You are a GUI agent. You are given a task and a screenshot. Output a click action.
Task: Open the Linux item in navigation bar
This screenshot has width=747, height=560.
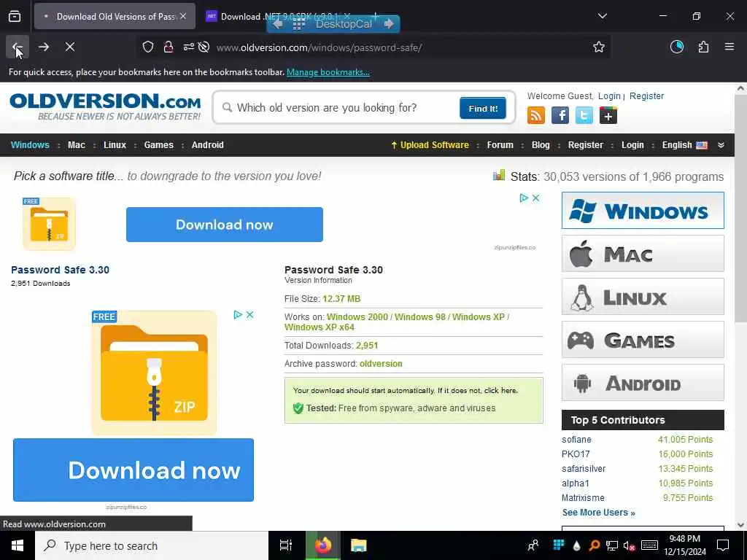(115, 145)
